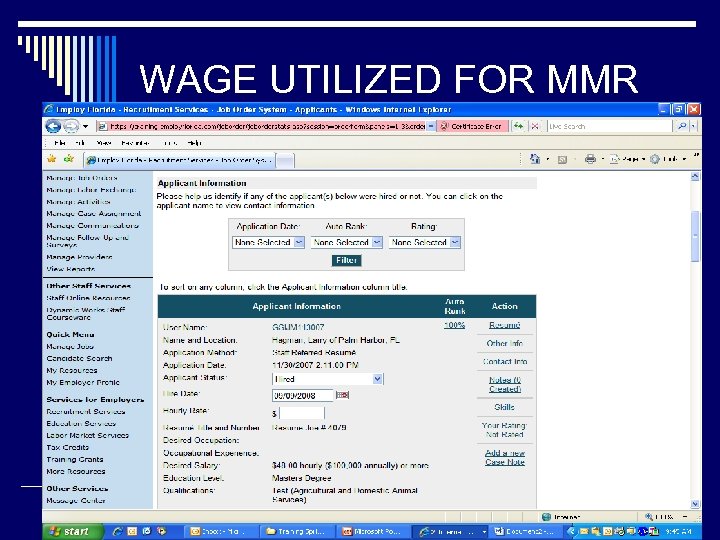Click the page scrollbar up arrow
The width and height of the screenshot is (720, 540).
[695, 176]
